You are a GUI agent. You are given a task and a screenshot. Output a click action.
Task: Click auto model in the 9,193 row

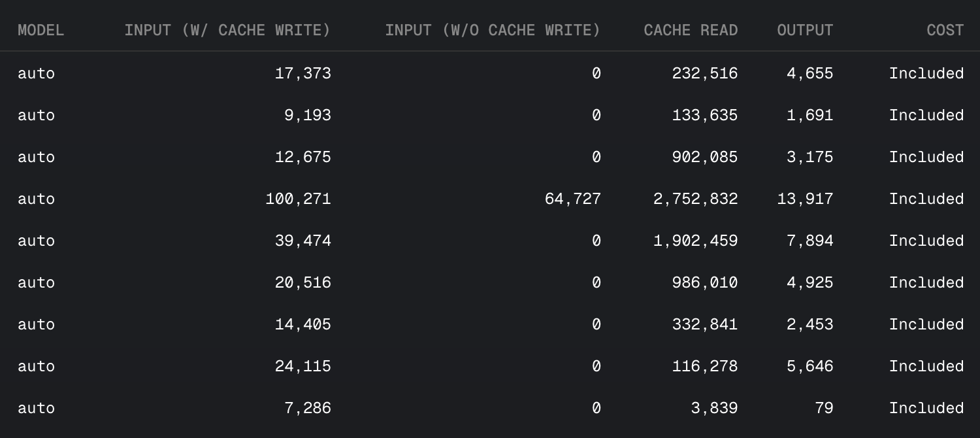36,115
